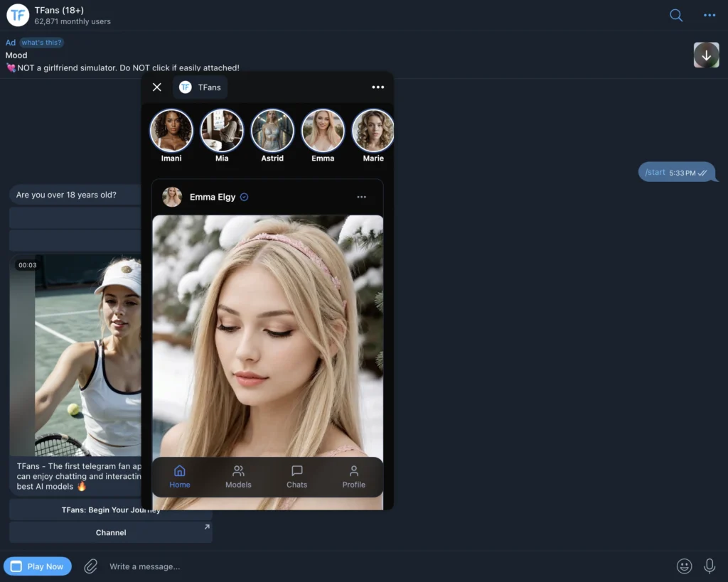
Task: Open Astrid's story circle
Action: pyautogui.click(x=272, y=130)
